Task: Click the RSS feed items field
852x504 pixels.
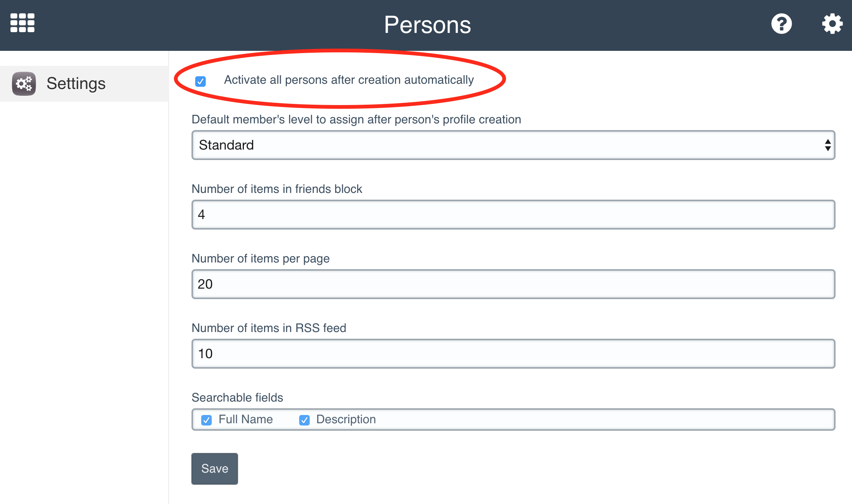Action: pyautogui.click(x=513, y=354)
